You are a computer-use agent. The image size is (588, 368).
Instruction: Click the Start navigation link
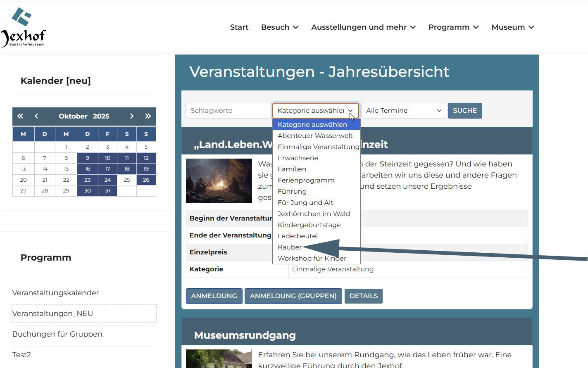click(239, 27)
